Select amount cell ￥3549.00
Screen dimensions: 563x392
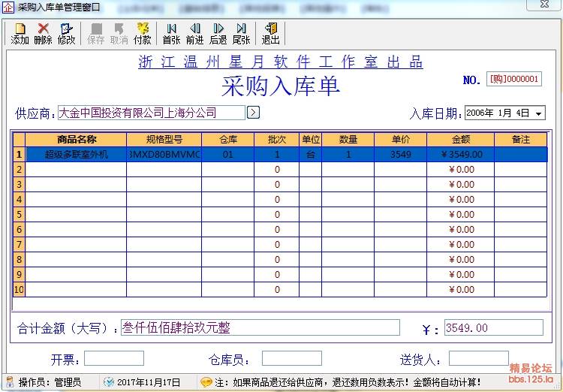pos(461,155)
